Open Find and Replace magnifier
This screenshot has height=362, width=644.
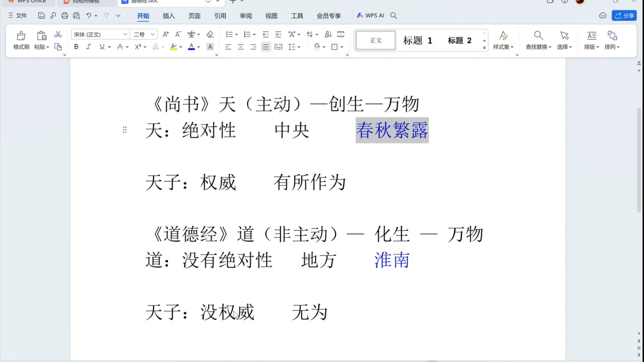[x=538, y=36]
